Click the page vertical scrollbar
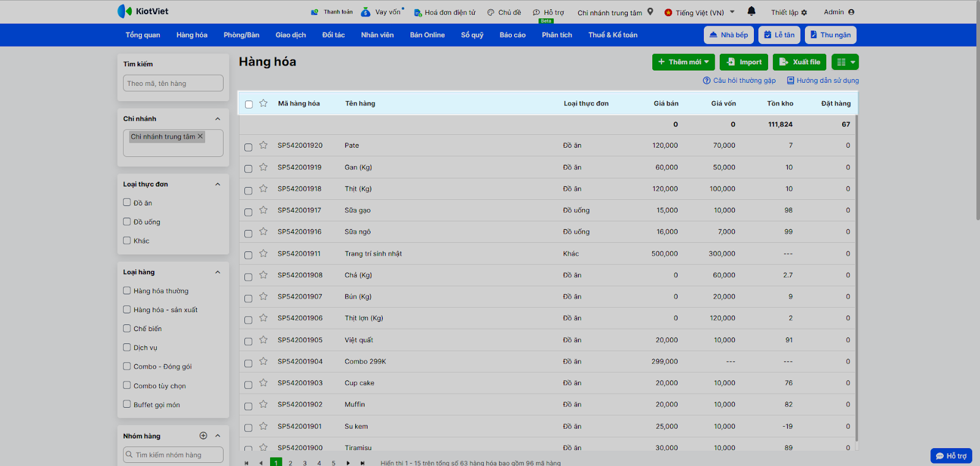This screenshot has width=980, height=466. (977, 110)
